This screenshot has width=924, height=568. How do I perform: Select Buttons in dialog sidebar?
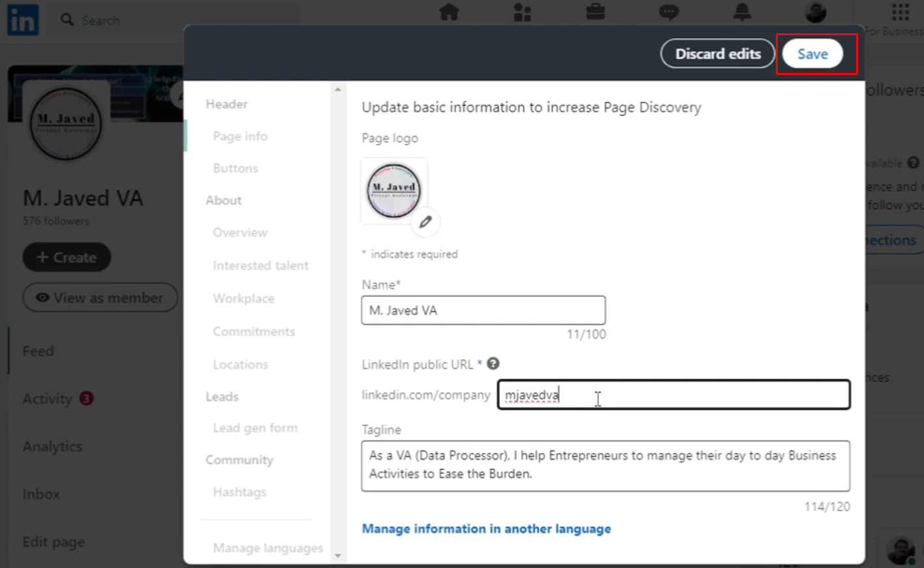click(236, 168)
